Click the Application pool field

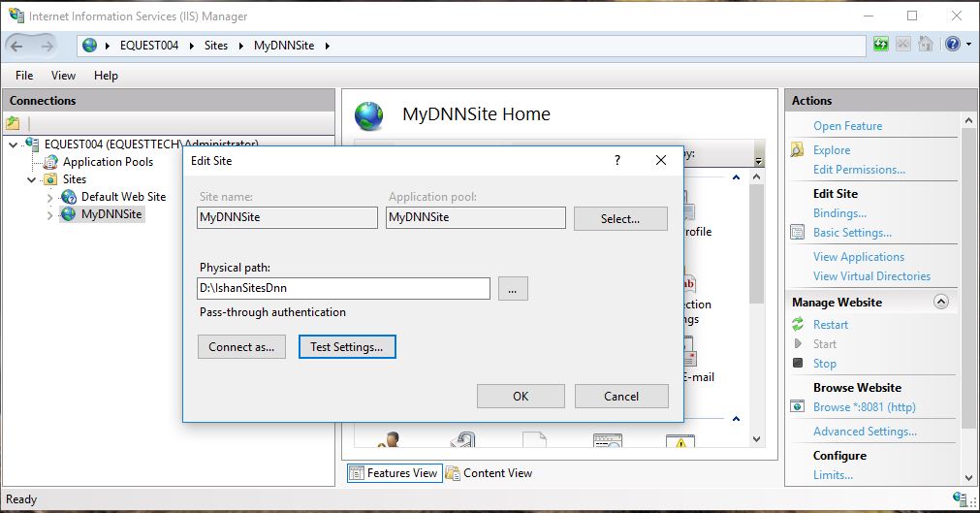(476, 217)
